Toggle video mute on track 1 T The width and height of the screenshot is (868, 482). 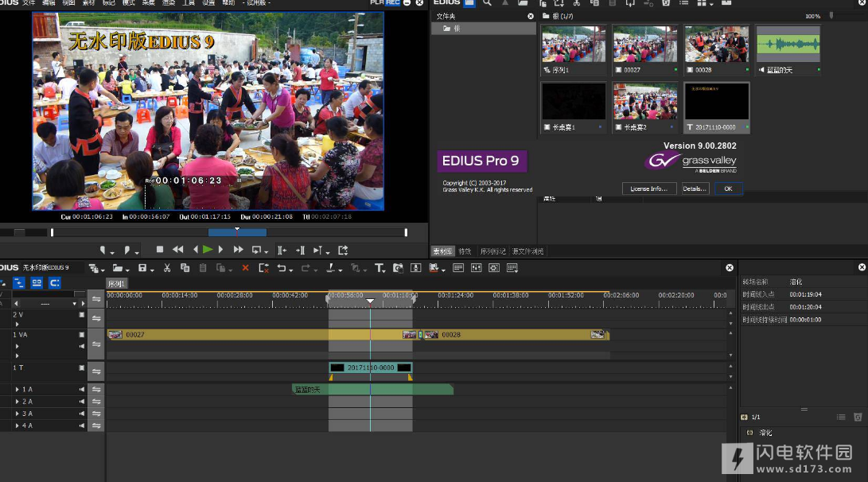[82, 367]
